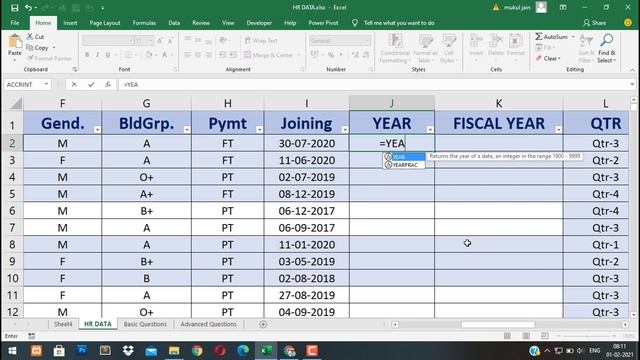Screen dimensions: 640x360
Task: Switch to Page Layout view in status bar
Action: coord(526,336)
